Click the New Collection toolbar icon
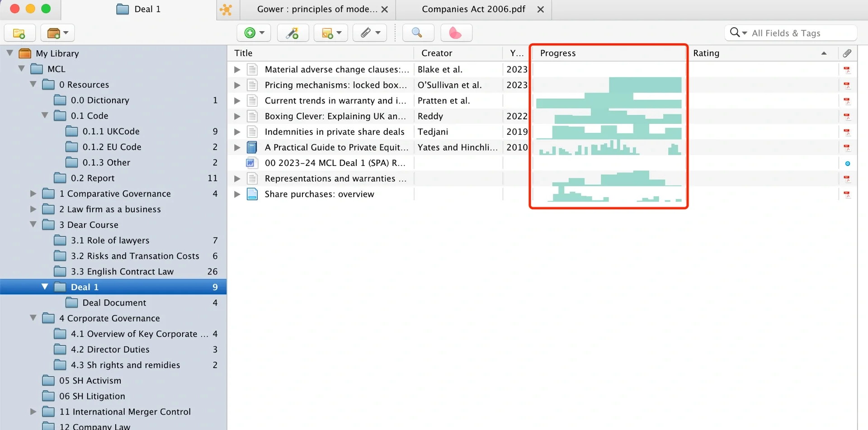 click(19, 33)
